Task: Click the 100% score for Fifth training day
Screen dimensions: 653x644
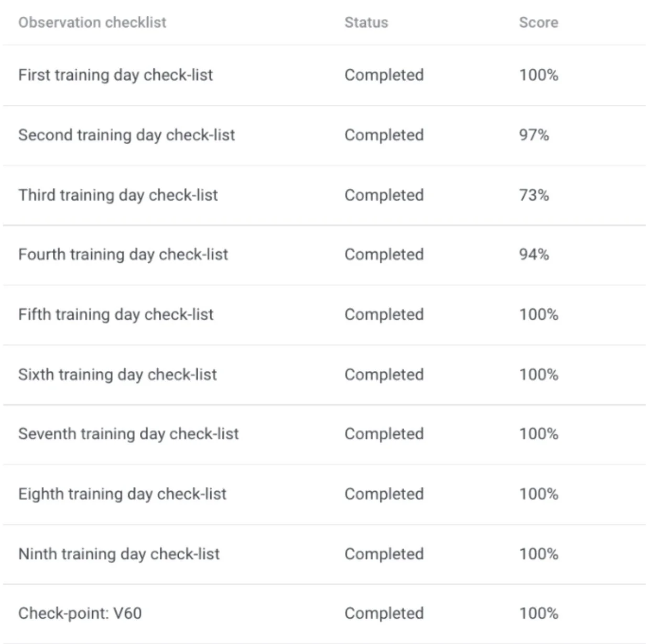Action: click(539, 315)
